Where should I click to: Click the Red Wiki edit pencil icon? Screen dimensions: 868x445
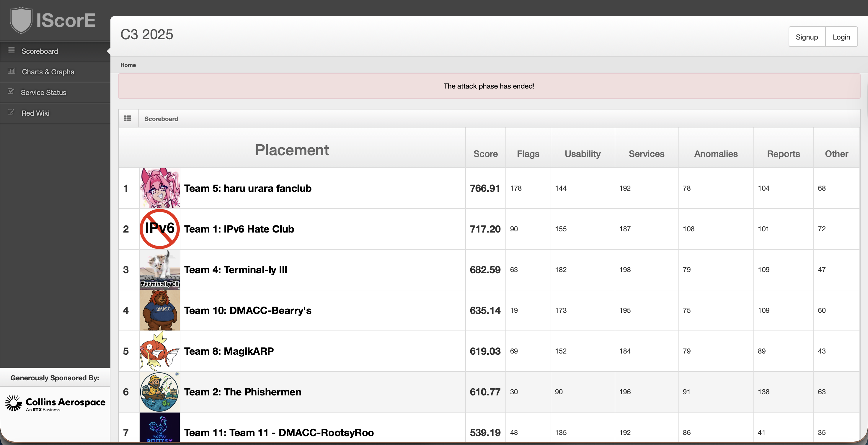[x=11, y=112]
